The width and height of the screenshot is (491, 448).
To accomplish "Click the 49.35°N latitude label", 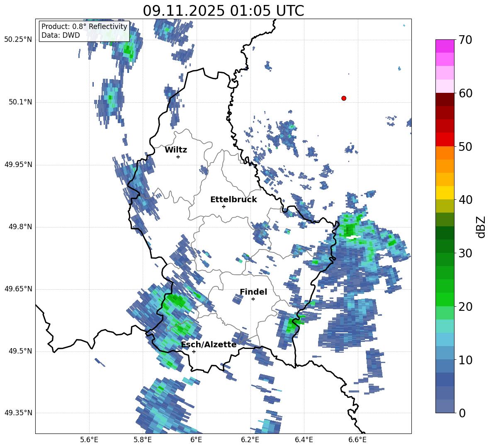I will pos(18,413).
